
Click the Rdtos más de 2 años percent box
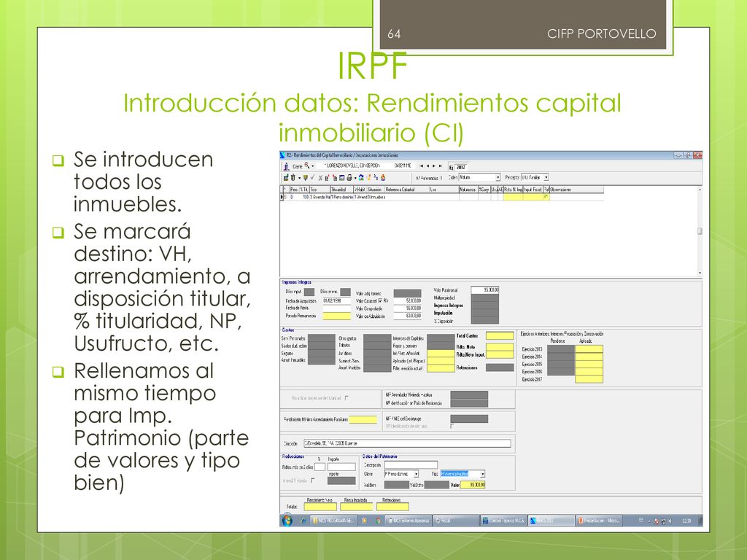click(320, 467)
